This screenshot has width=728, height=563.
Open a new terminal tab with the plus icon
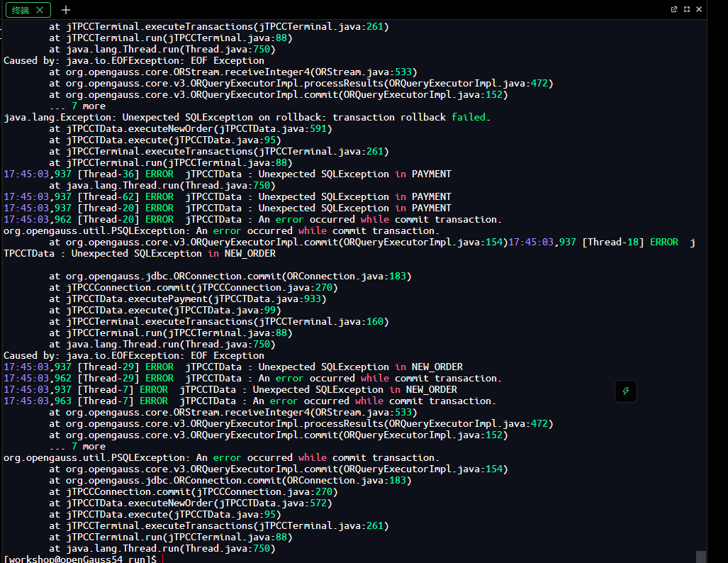click(66, 10)
